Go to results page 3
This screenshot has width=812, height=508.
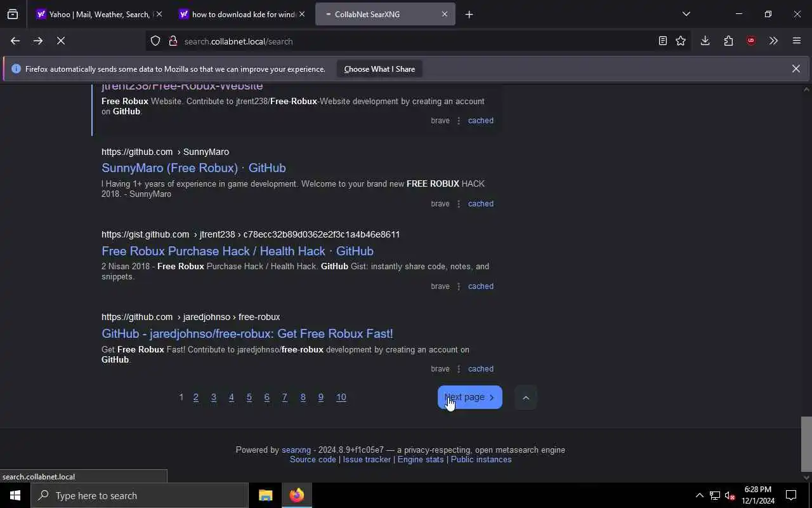click(214, 398)
